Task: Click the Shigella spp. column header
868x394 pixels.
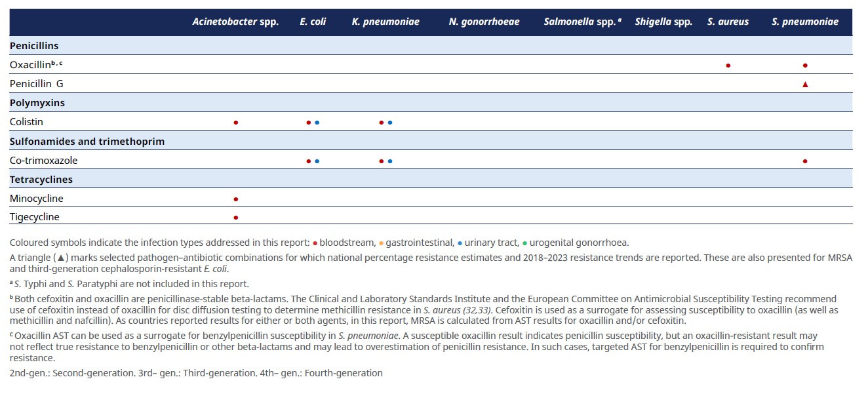Action: [663, 22]
